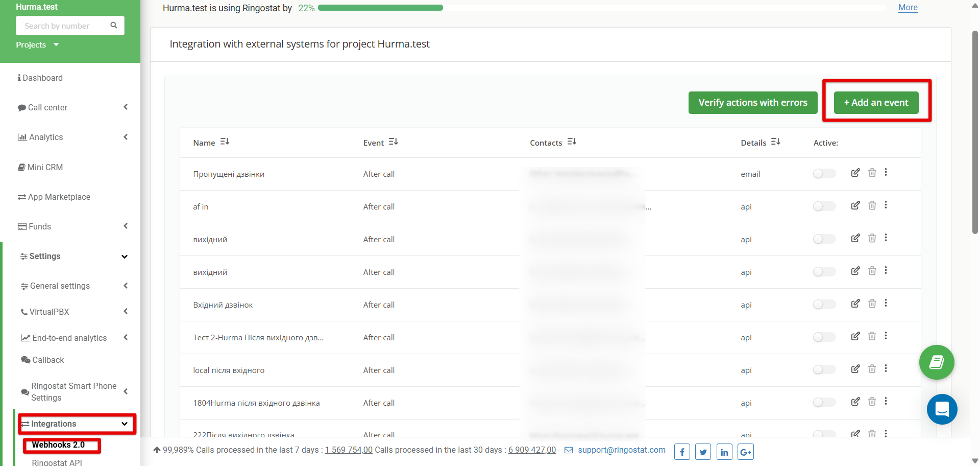The width and height of the screenshot is (980, 466).
Task: Enable the 'Тест 2-Hurma' event switch
Action: 824,337
